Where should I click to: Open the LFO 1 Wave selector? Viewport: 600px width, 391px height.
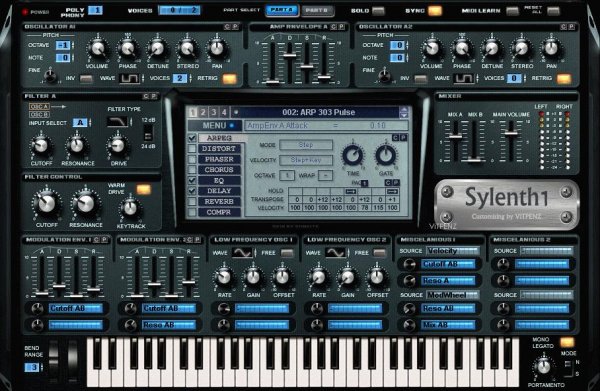click(x=243, y=253)
